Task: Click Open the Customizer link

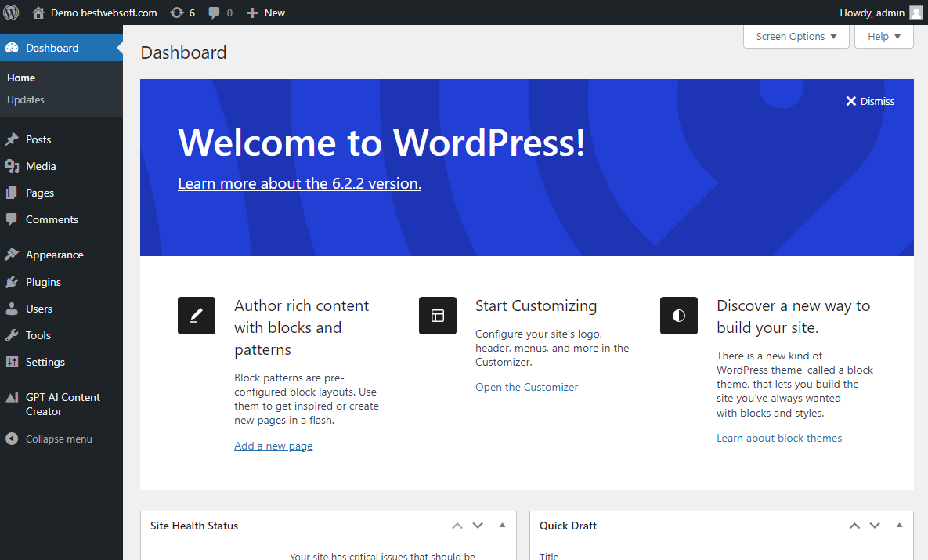Action: (527, 387)
